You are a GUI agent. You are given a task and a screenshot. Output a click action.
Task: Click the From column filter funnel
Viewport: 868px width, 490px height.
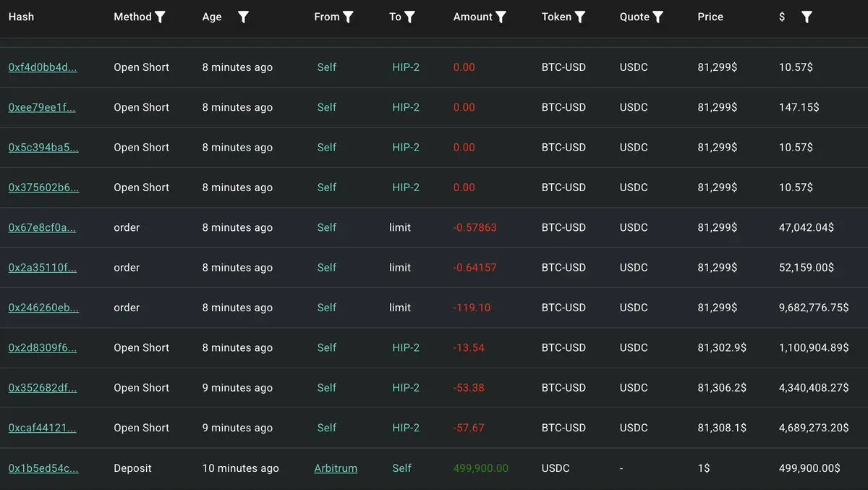click(348, 17)
